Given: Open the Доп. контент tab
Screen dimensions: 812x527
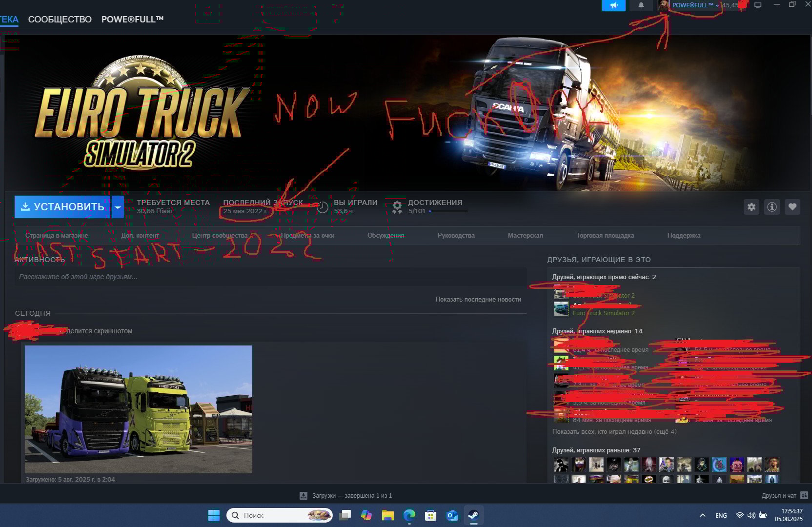Looking at the screenshot, I should (140, 235).
